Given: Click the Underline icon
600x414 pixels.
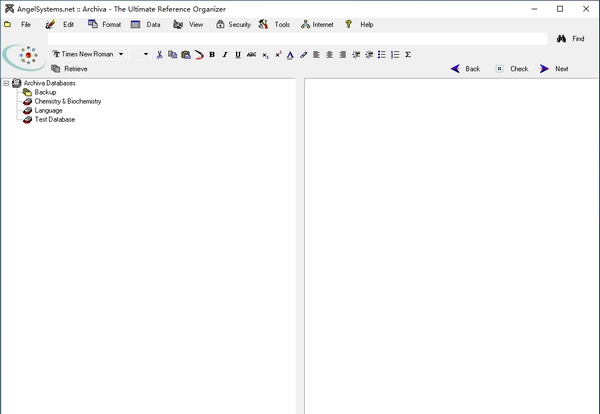Looking at the screenshot, I should point(238,55).
